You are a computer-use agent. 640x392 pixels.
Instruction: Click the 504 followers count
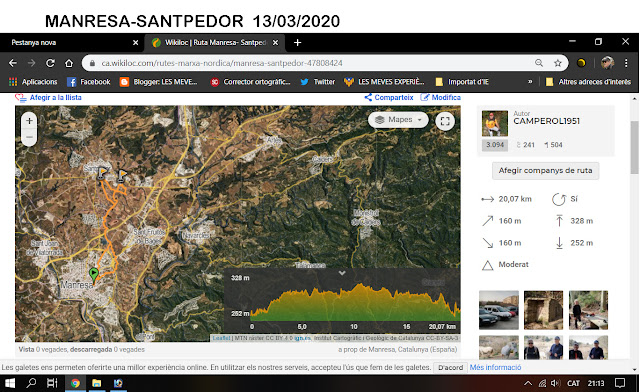[553, 145]
